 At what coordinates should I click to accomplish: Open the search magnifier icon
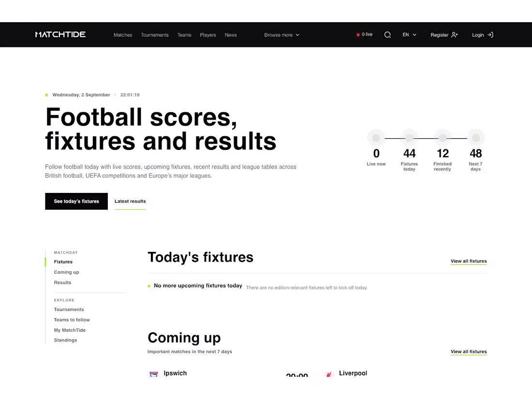[387, 35]
